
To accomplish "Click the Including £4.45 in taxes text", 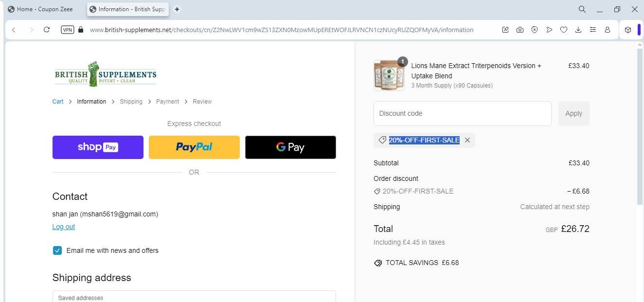I will (x=409, y=242).
